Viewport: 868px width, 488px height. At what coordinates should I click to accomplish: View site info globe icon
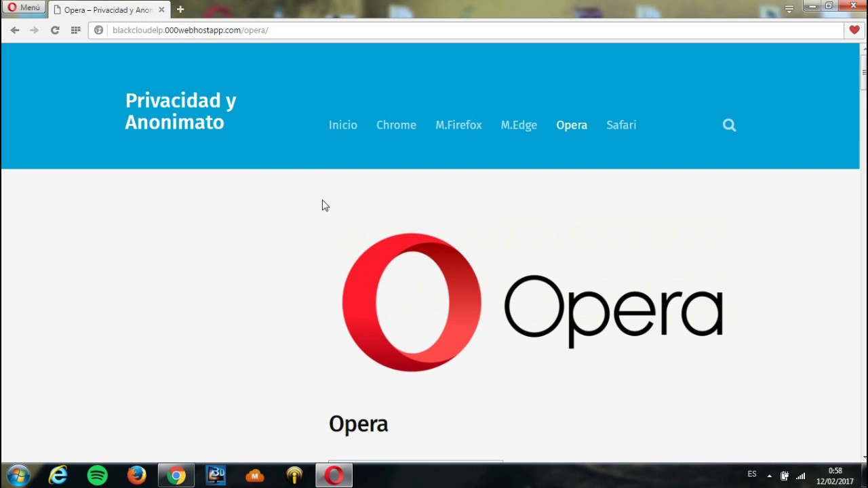[98, 30]
